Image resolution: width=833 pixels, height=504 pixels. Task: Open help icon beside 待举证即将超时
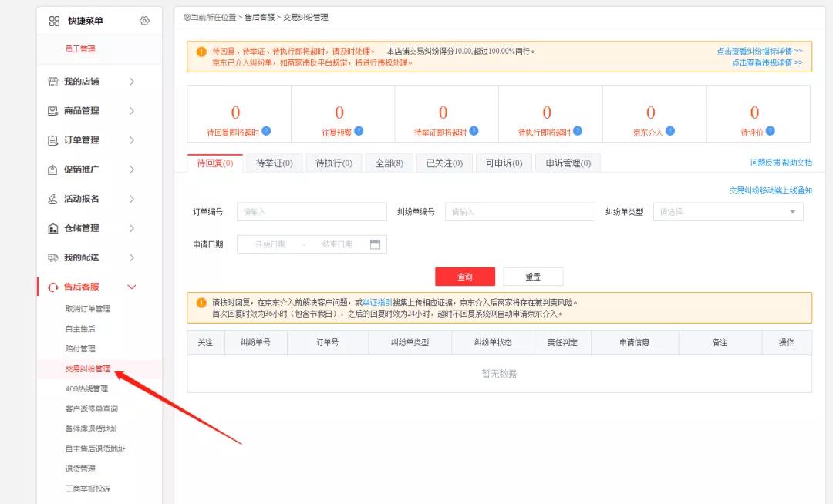pos(474,130)
